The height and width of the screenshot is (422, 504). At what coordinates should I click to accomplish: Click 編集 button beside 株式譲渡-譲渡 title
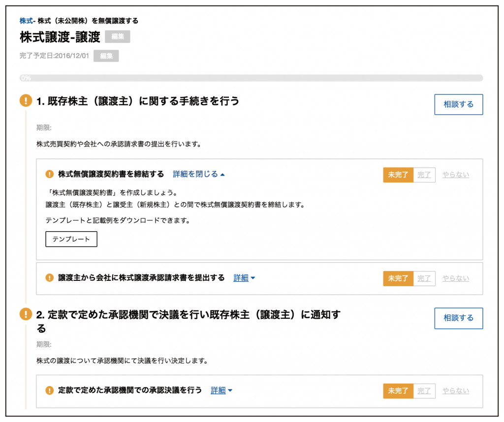117,37
